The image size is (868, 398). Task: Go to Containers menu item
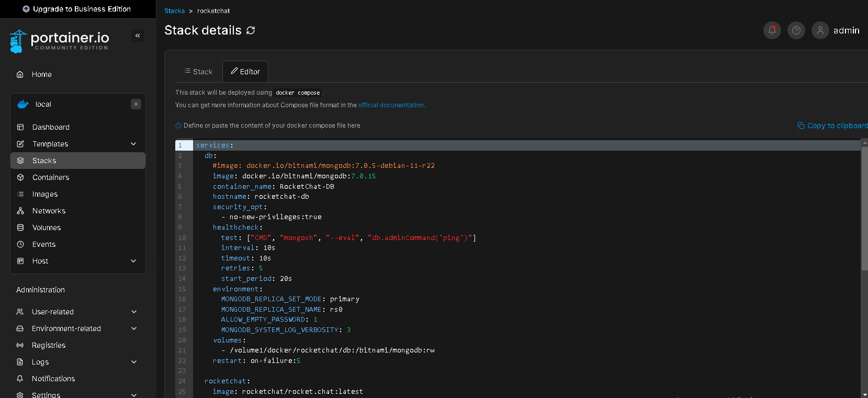[51, 177]
